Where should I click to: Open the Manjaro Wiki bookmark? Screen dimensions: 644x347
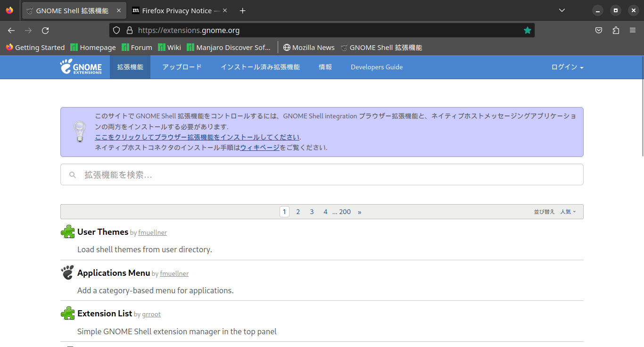coord(169,47)
